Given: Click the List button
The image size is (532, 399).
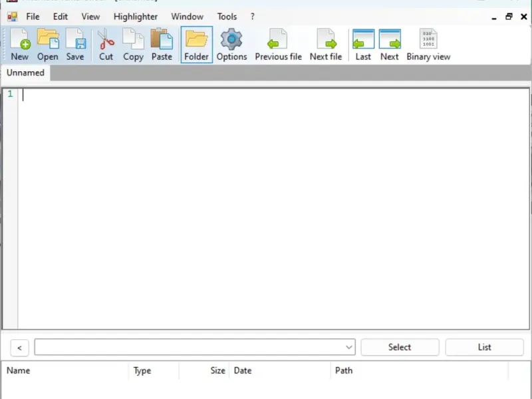Looking at the screenshot, I should pos(484,347).
